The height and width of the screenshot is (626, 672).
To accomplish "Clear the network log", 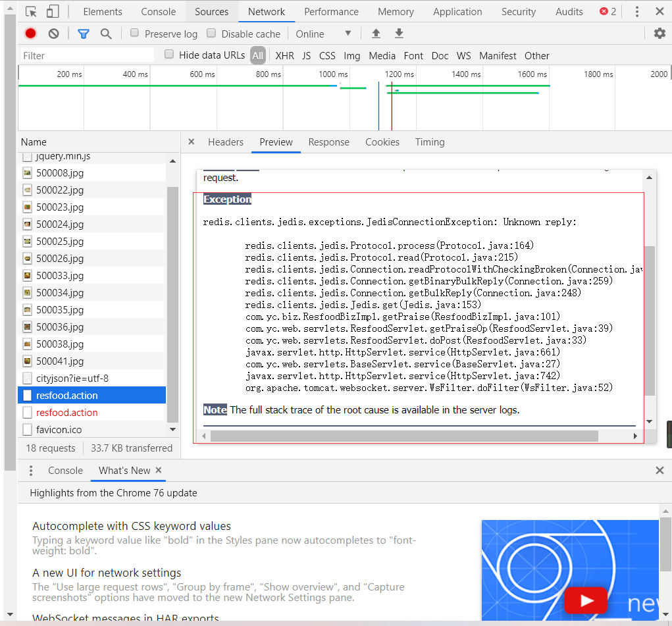I will 53,34.
